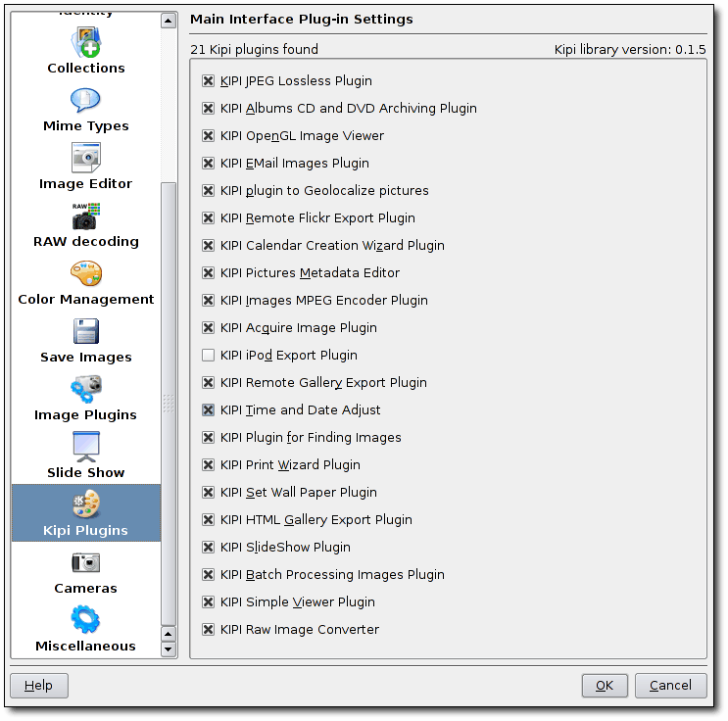Select the Miscellaneous gear icon
Image resolution: width=728 pixels, height=721 pixels.
click(86, 621)
